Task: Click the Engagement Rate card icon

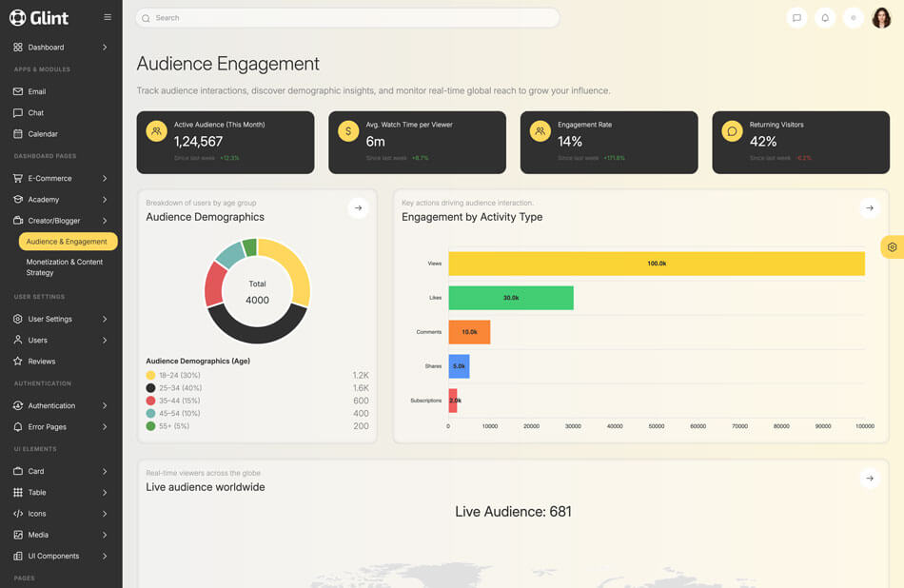Action: pos(540,131)
